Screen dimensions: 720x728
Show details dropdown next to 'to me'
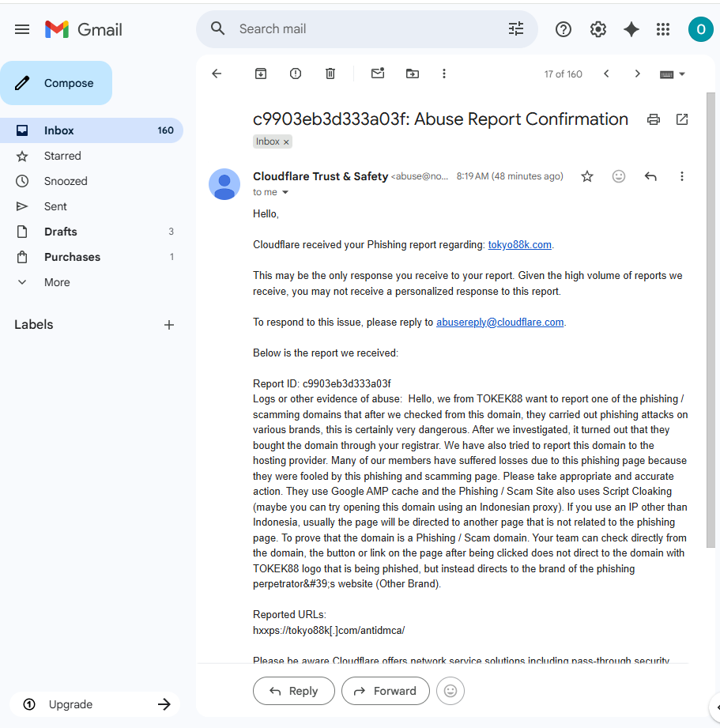[285, 192]
